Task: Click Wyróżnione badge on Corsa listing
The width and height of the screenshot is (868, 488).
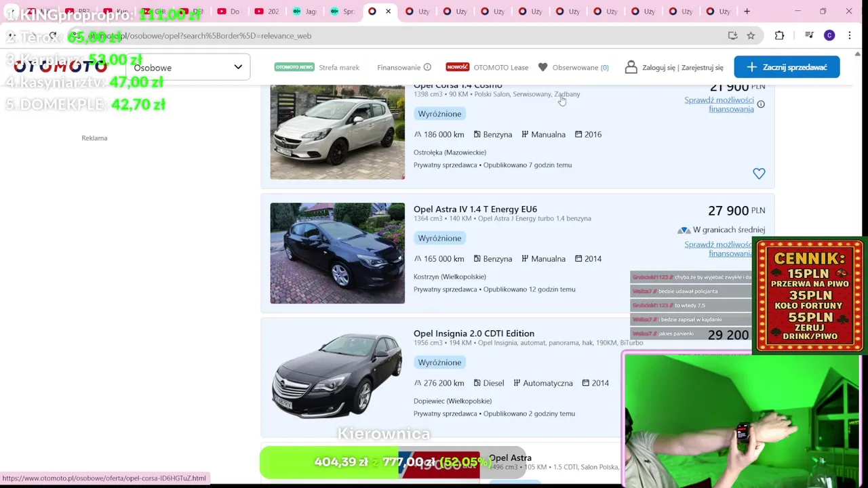Action: coord(439,114)
